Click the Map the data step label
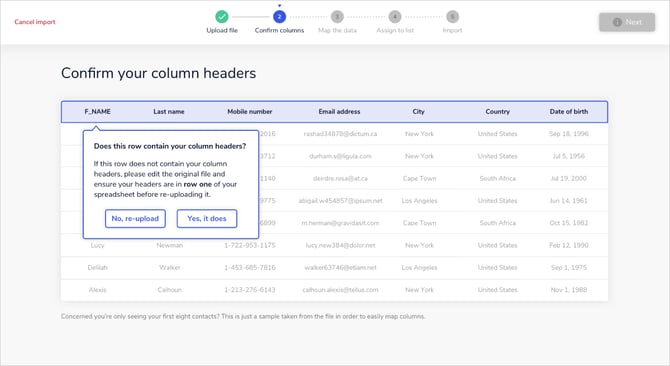This screenshot has width=670, height=366. click(337, 30)
